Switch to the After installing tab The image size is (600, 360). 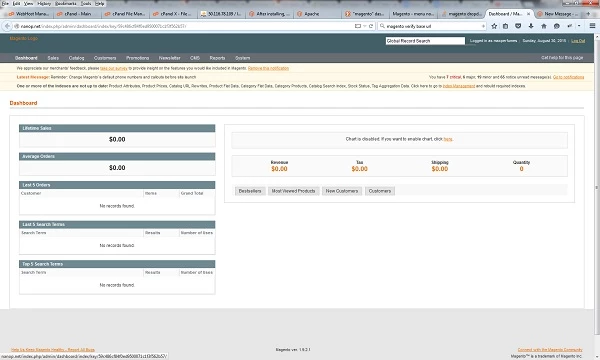click(269, 14)
